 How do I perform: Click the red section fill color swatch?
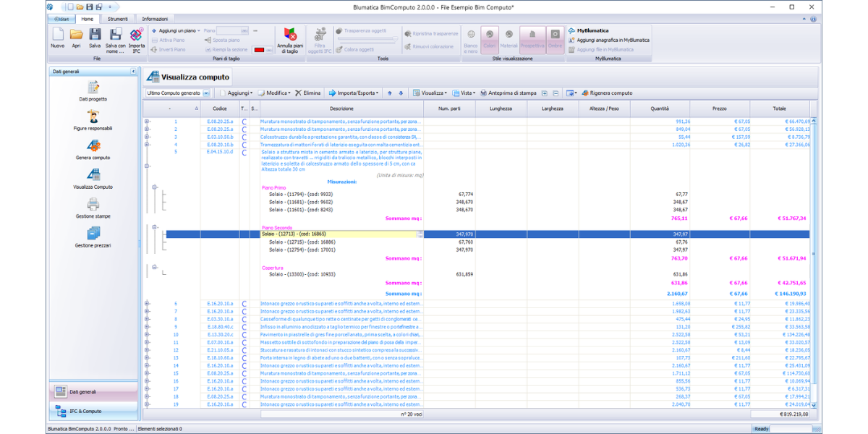tap(259, 49)
